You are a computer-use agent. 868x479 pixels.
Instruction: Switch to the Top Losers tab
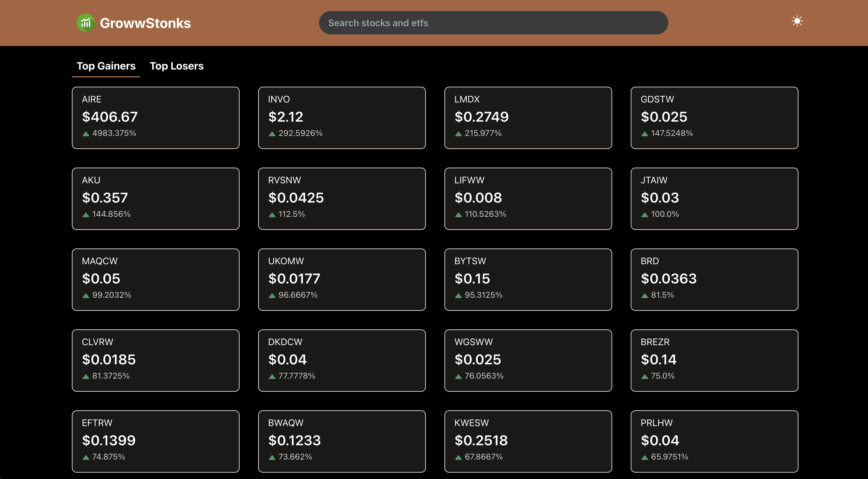pos(177,66)
